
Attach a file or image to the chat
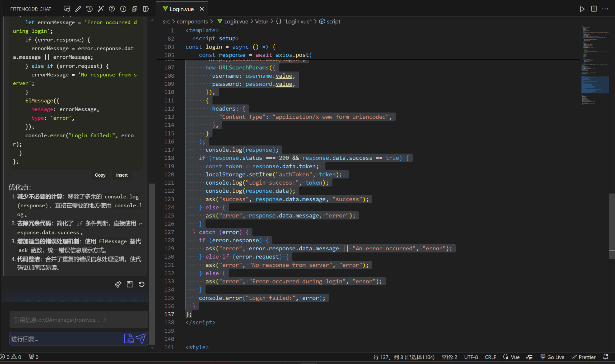point(129,339)
